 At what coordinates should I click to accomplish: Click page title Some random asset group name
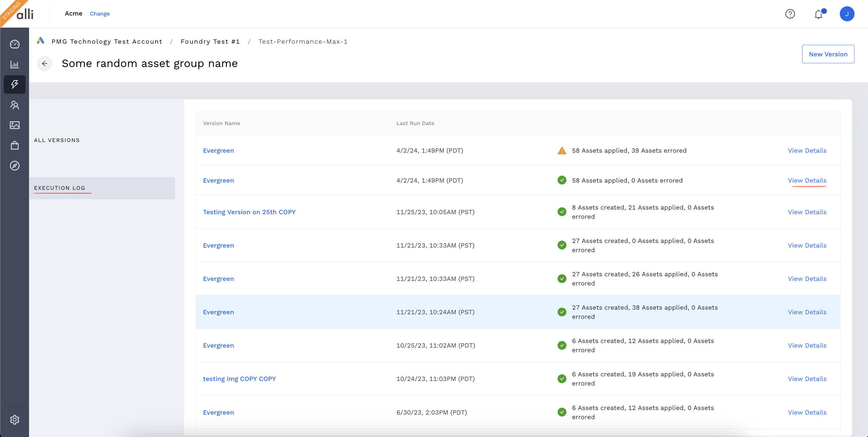click(x=150, y=63)
